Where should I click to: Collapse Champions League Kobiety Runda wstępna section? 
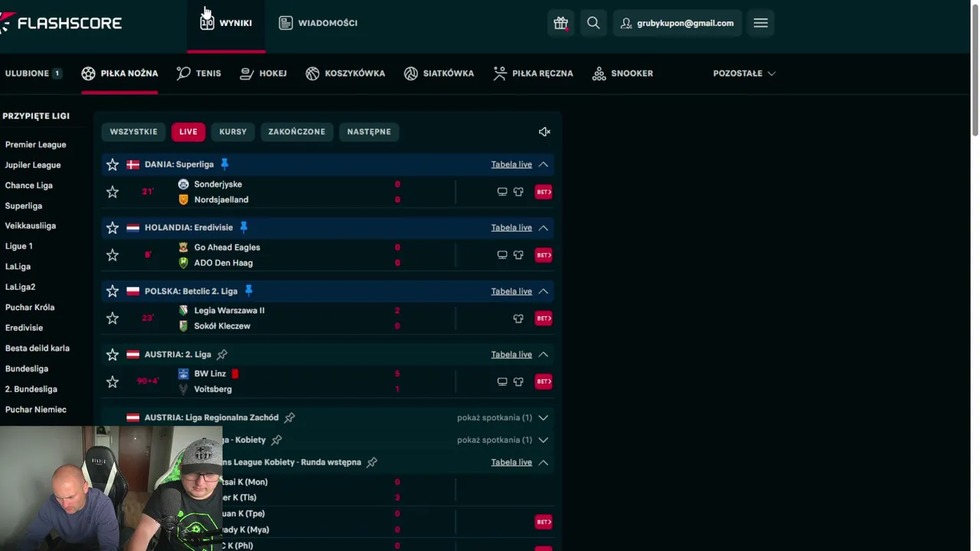(543, 462)
